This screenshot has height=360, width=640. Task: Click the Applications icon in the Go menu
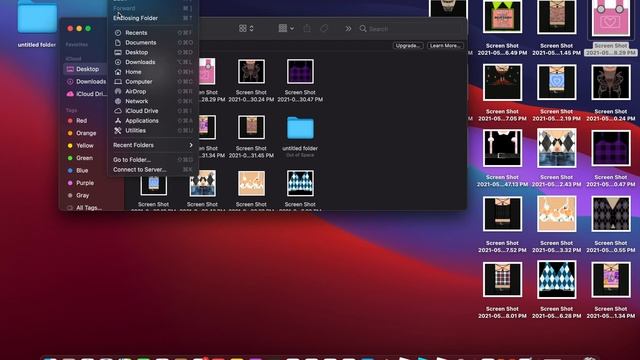click(x=118, y=121)
